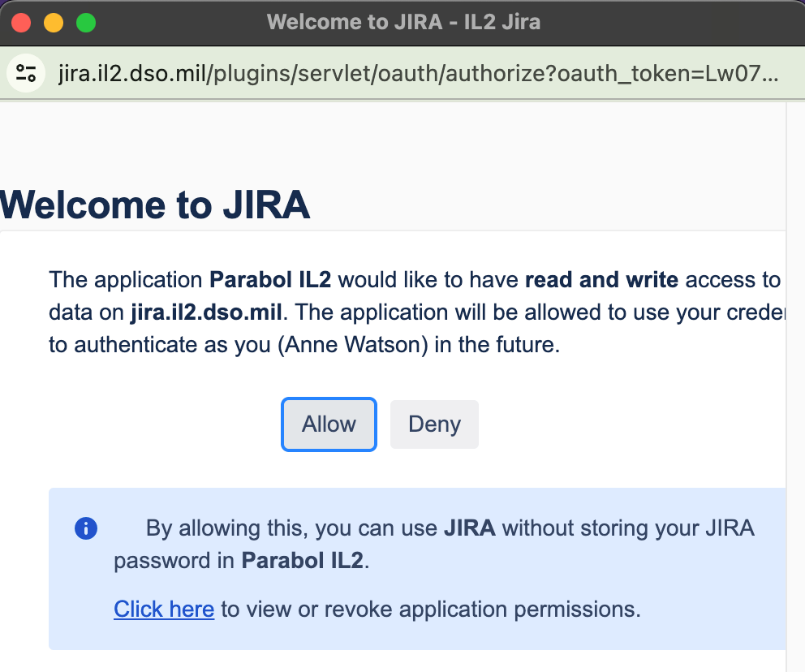The width and height of the screenshot is (805, 672).
Task: Click bold "JIRA" in the blue info box
Action: tap(469, 529)
